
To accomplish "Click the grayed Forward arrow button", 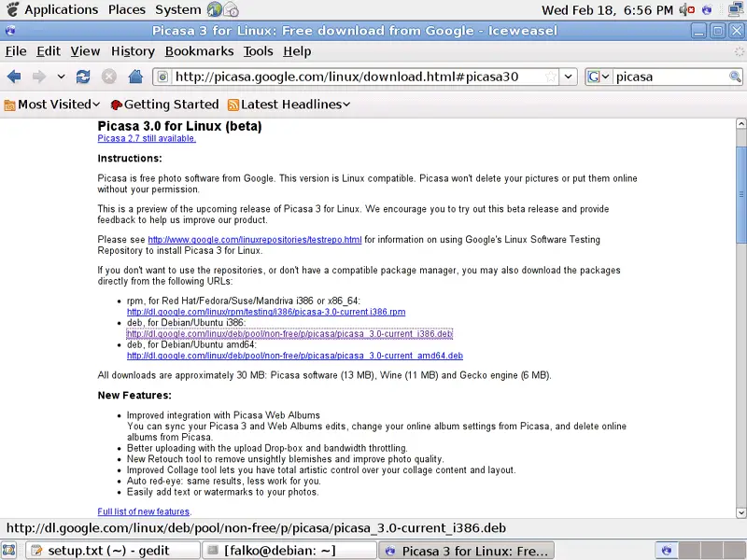I will (39, 77).
